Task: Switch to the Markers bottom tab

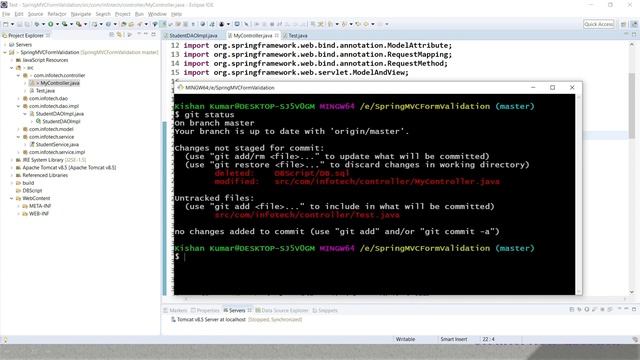Action: pos(176,311)
